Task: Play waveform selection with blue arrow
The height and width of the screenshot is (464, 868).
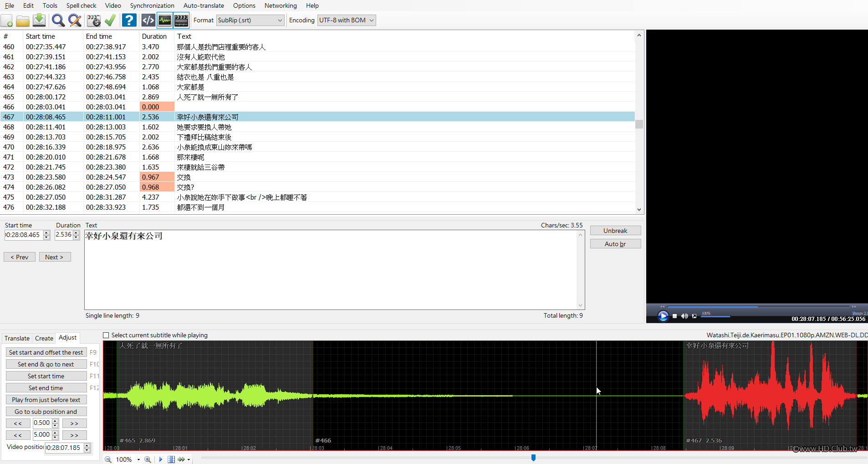Action: click(x=161, y=459)
